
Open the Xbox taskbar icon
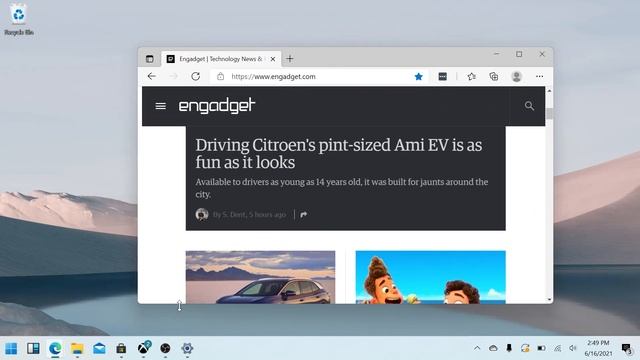click(143, 348)
